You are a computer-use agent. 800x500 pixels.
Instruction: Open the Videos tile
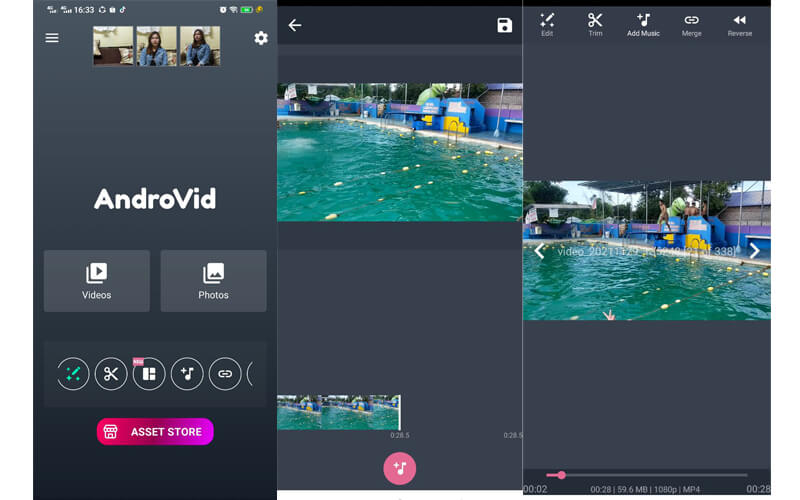[x=97, y=281]
